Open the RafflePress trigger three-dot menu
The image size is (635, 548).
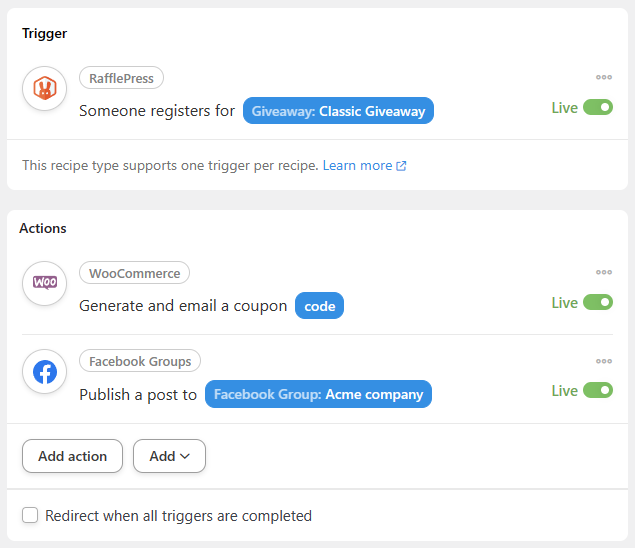coord(604,77)
